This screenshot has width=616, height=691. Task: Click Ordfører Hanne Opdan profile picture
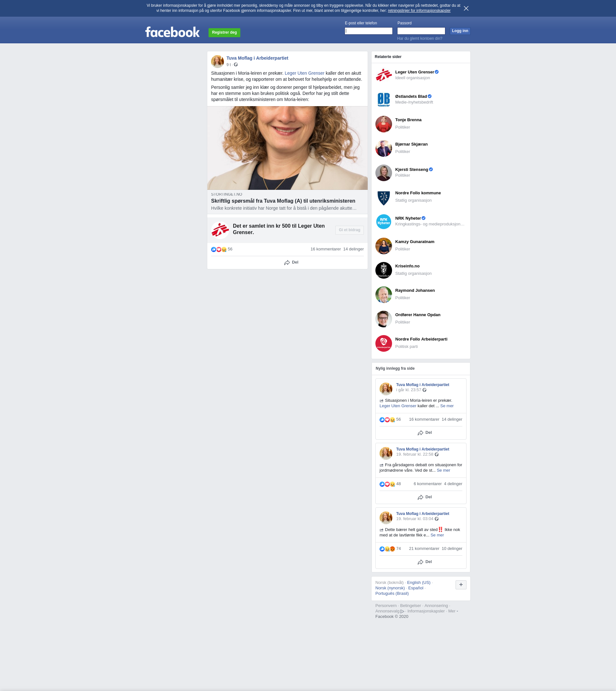[383, 319]
